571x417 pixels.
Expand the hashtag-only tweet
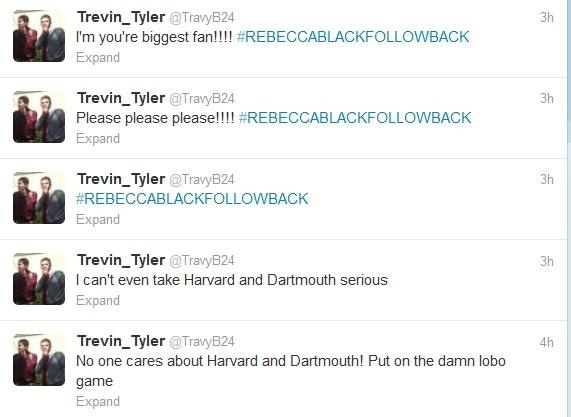(98, 220)
